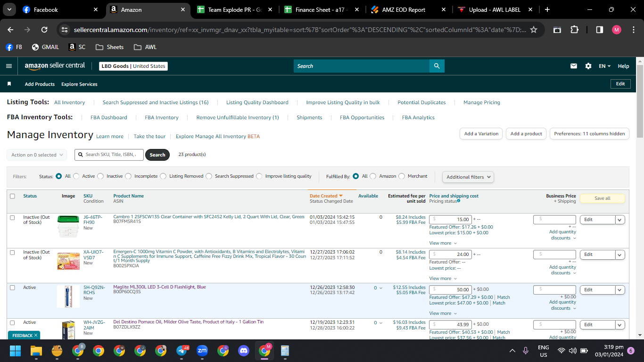644x362 pixels.
Task: Expand View more under the Cambro price
Action: [443, 243]
